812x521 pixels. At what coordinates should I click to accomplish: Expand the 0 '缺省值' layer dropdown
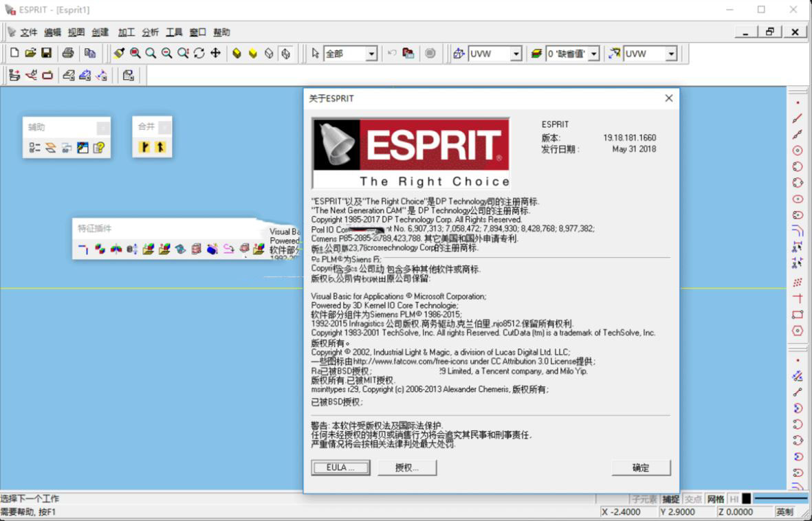(593, 54)
